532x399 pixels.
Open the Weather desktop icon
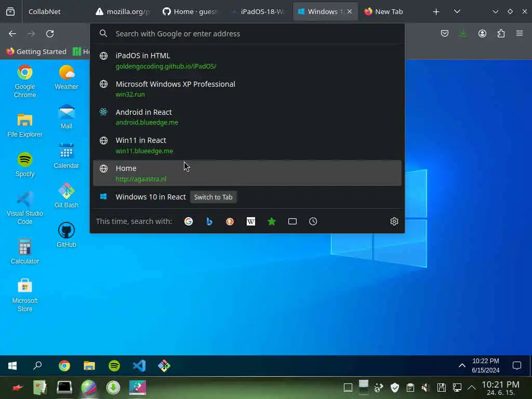pos(66,77)
